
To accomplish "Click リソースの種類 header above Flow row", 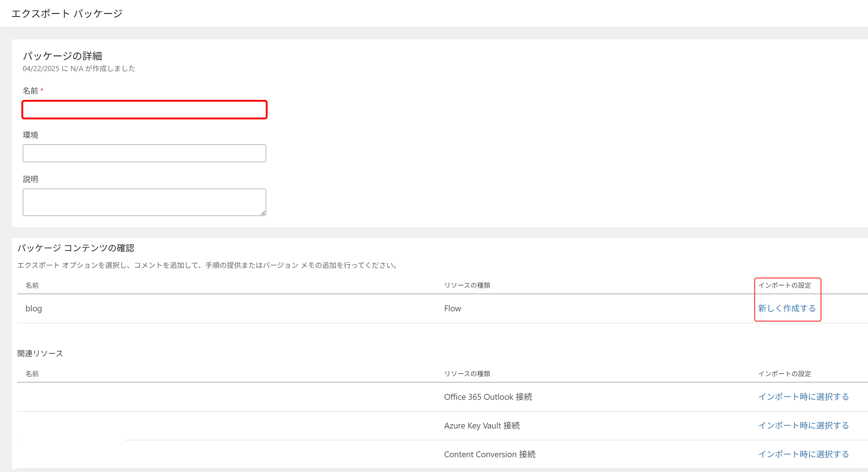I will pyautogui.click(x=467, y=285).
